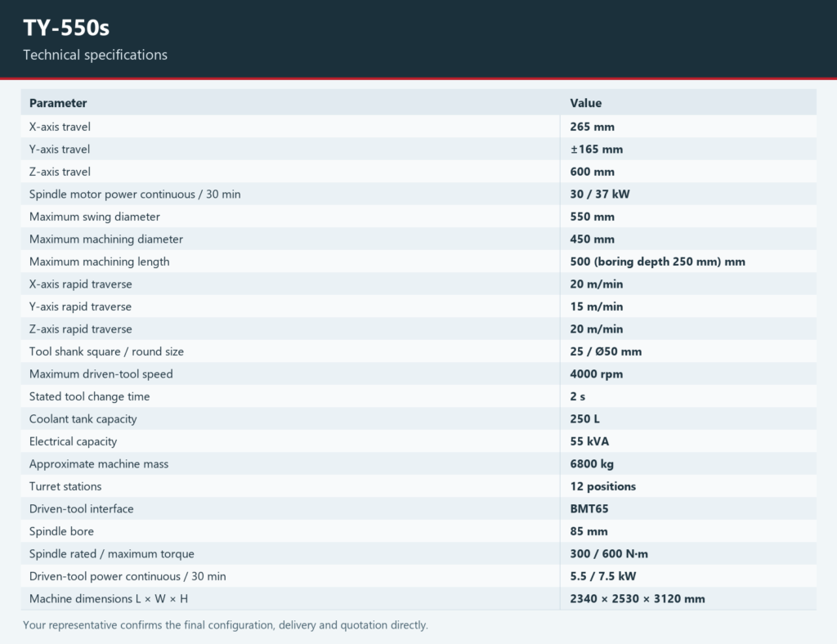
Task: Select the 55 kVA electrical capacity value
Action: coord(589,441)
